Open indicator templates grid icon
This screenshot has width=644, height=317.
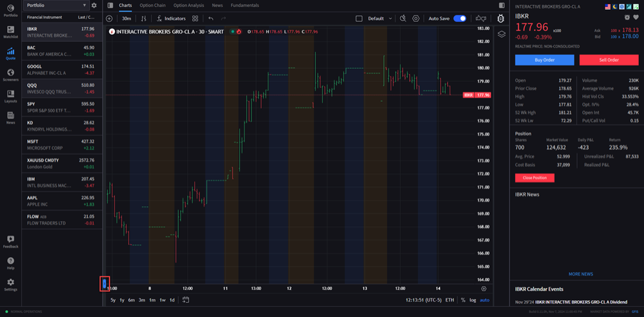point(195,19)
